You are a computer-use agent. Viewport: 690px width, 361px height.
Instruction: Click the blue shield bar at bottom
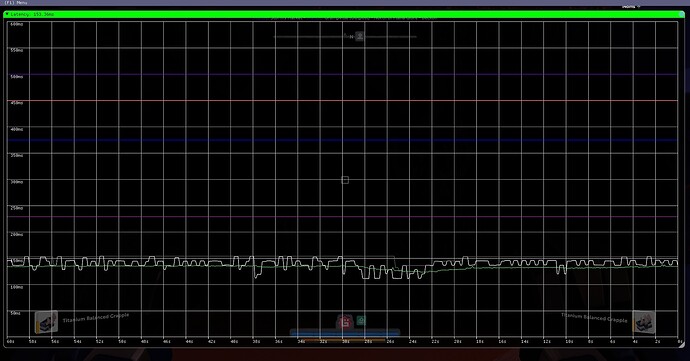(x=345, y=333)
